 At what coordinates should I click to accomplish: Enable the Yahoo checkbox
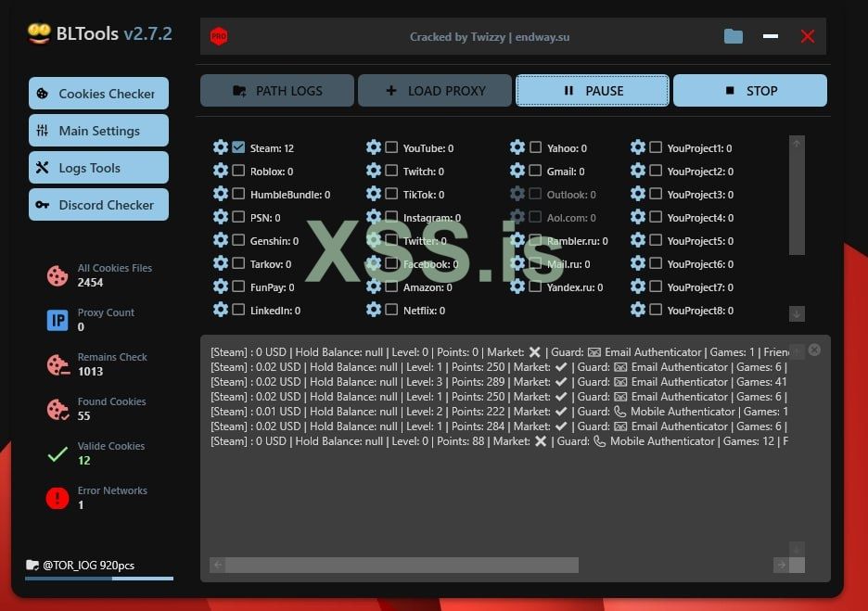[x=535, y=147]
